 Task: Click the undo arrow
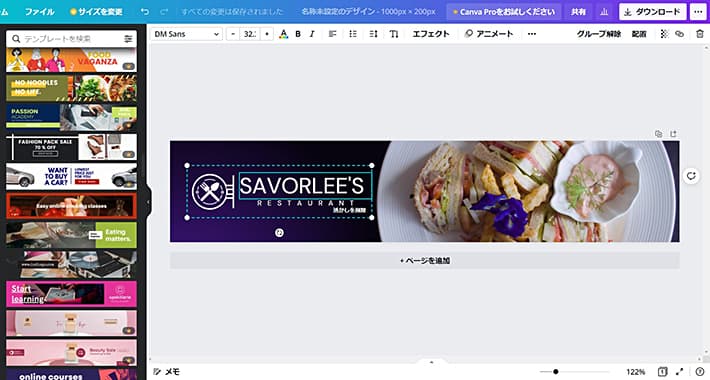[x=144, y=12]
